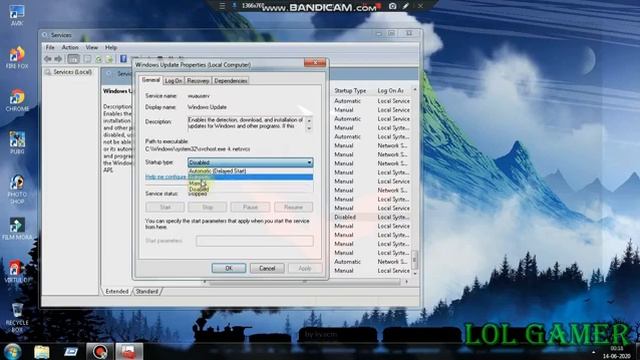The height and width of the screenshot is (360, 640).
Task: Click the Back arrow in Services toolbar
Action: pyautogui.click(x=48, y=59)
